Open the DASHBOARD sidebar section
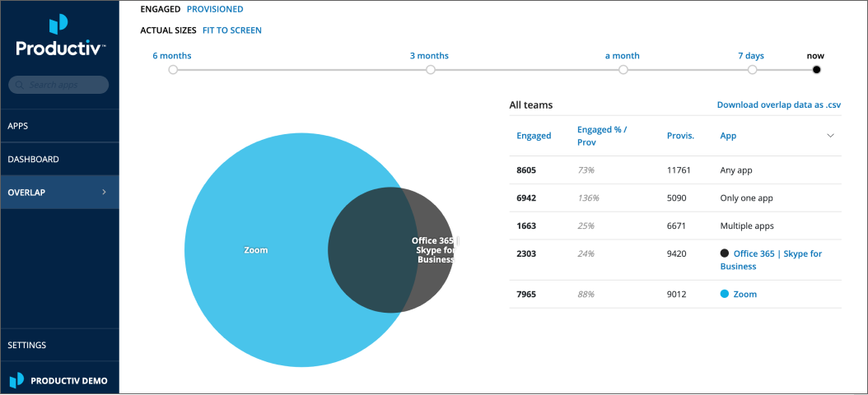The width and height of the screenshot is (868, 395). [x=60, y=159]
